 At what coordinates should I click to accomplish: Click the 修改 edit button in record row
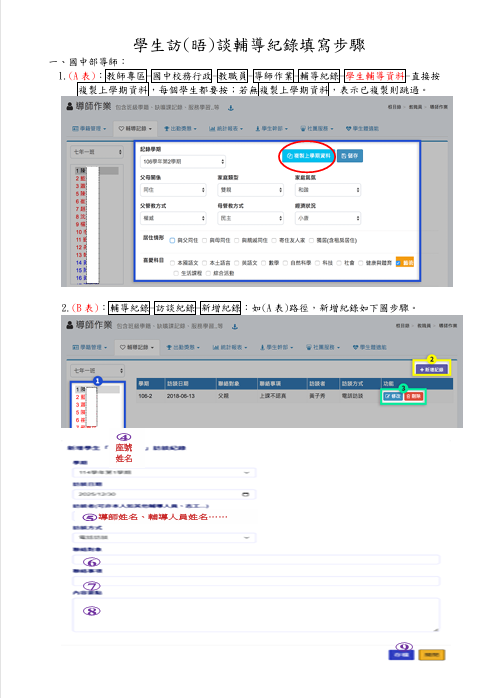pos(393,396)
